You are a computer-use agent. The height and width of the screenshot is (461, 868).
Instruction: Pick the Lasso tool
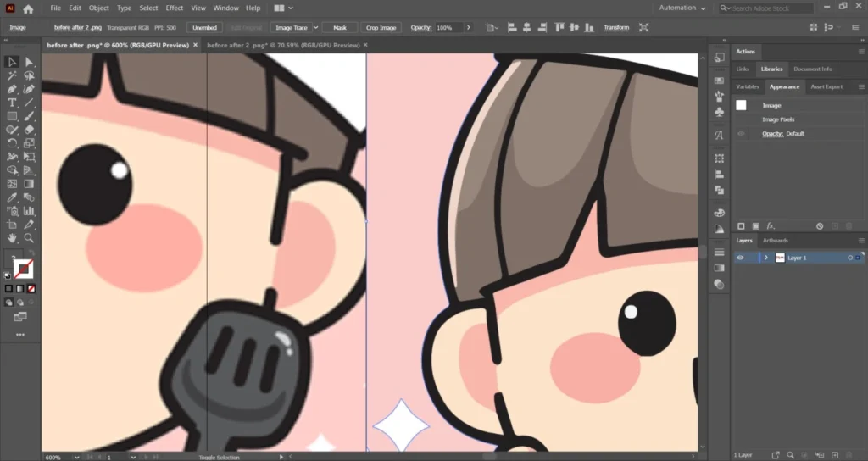[x=29, y=75]
